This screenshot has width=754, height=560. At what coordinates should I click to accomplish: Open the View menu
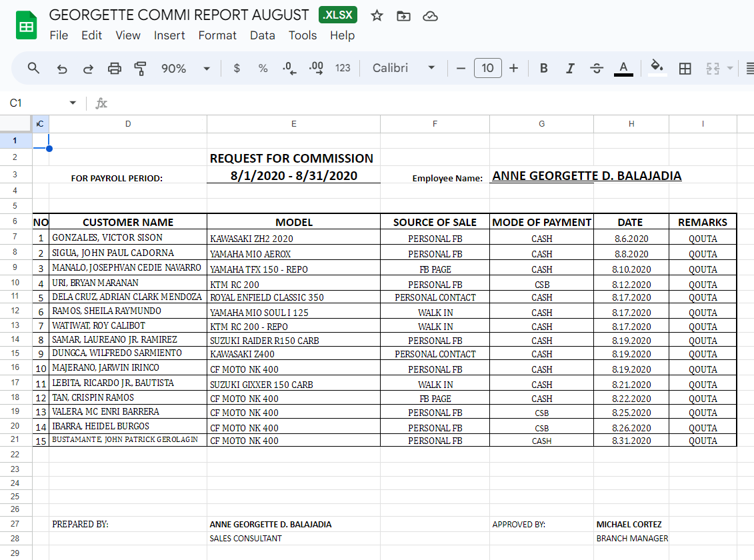pyautogui.click(x=128, y=35)
